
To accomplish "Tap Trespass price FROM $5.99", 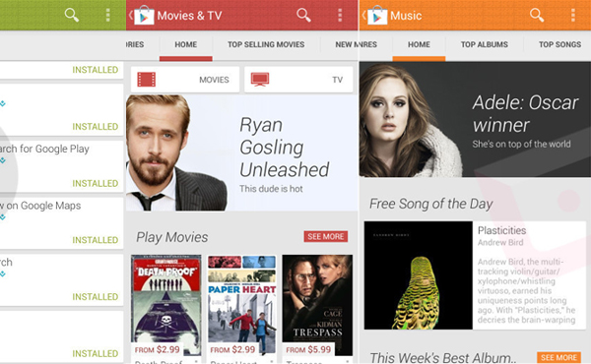I will (308, 349).
